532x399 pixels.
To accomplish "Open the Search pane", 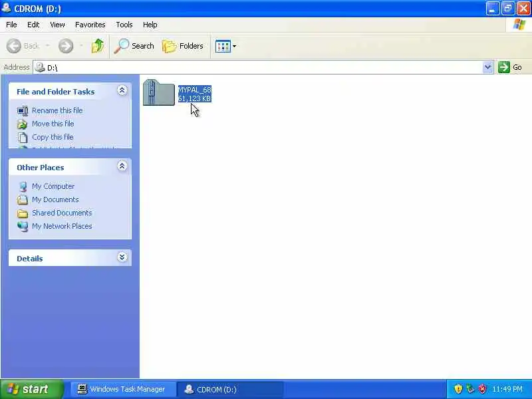I will 134,46.
